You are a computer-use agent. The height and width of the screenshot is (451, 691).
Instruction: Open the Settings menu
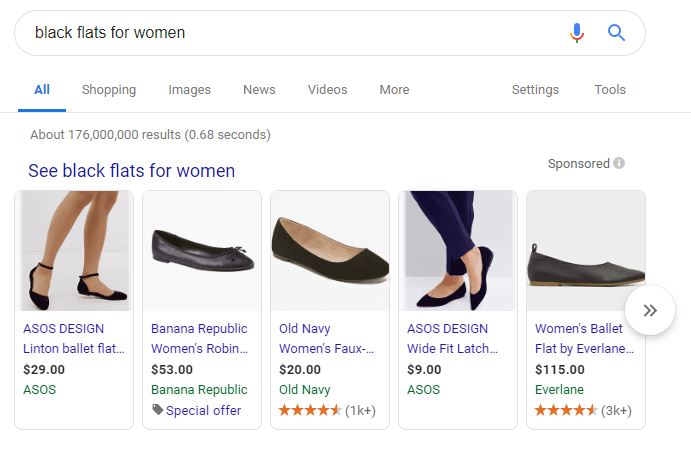tap(535, 89)
